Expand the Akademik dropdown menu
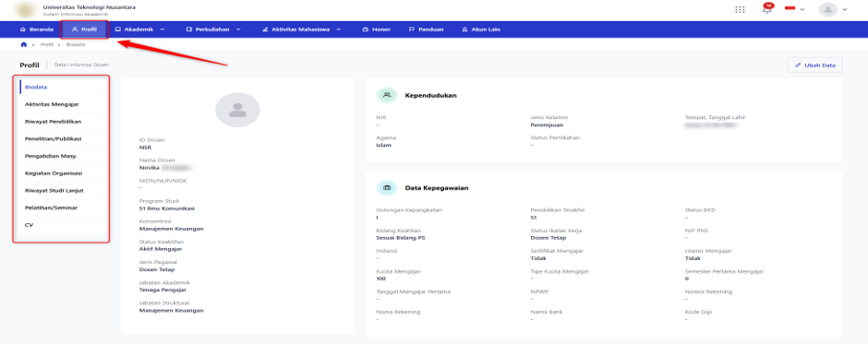This screenshot has width=868, height=344. [139, 30]
